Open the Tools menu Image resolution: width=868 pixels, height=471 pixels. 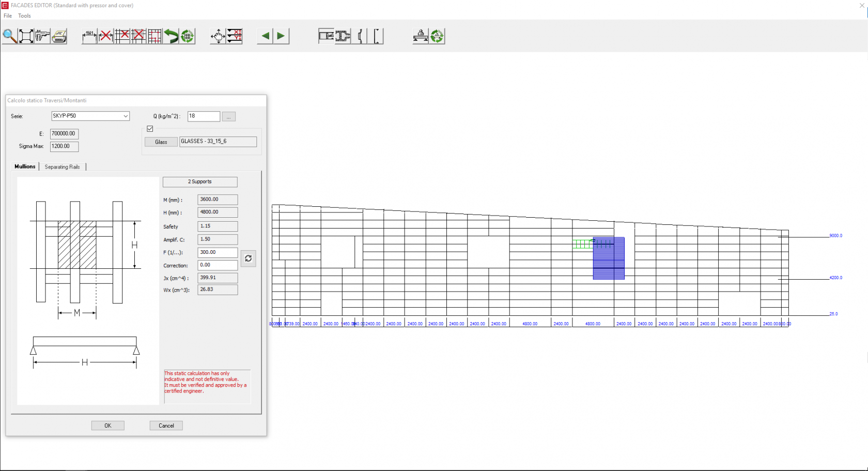coord(24,16)
